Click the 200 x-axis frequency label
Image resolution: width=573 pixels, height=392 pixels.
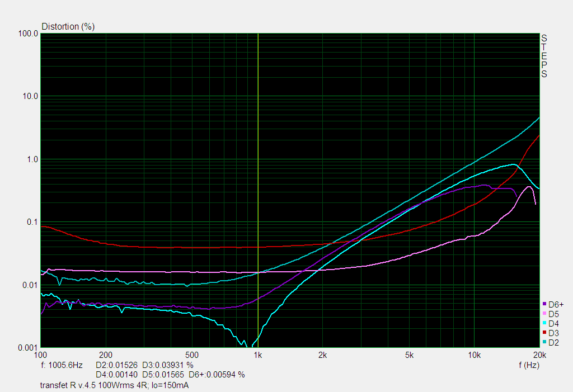click(x=106, y=355)
